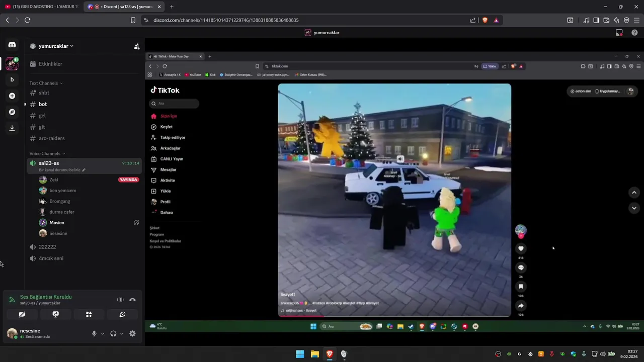The width and height of the screenshot is (644, 362).
Task: Start an activity from the voice panel
Action: click(89, 314)
